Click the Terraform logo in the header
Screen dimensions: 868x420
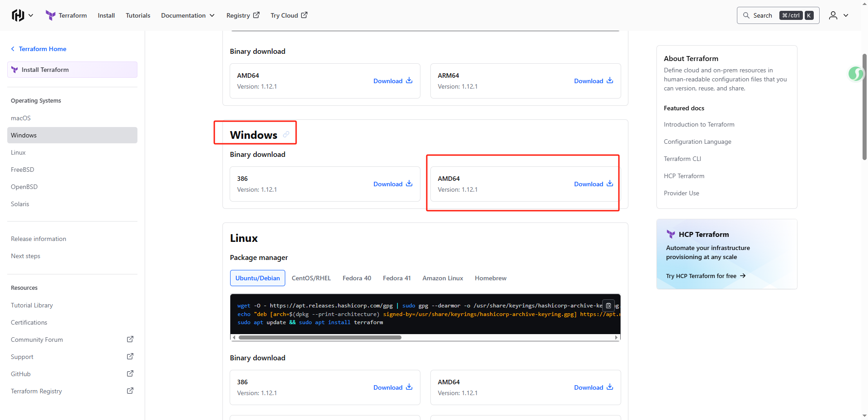pos(66,15)
